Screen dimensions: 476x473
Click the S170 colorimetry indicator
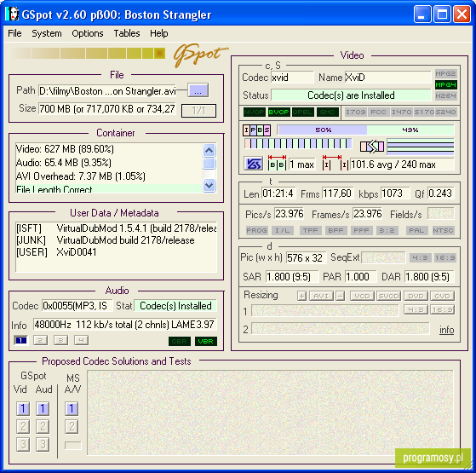424,112
